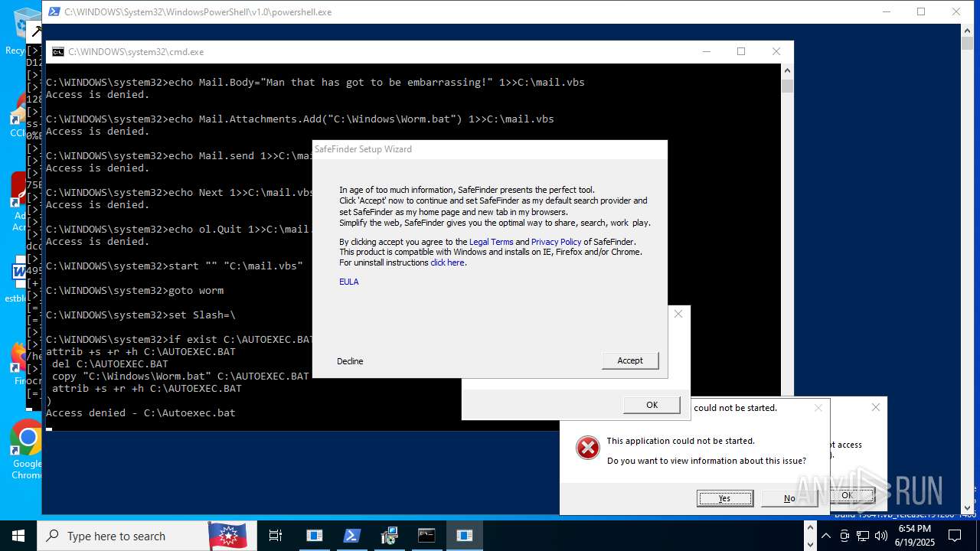This screenshot has height=551, width=980.
Task: Switch to PowerShell via its taskbar icon
Action: click(352, 536)
